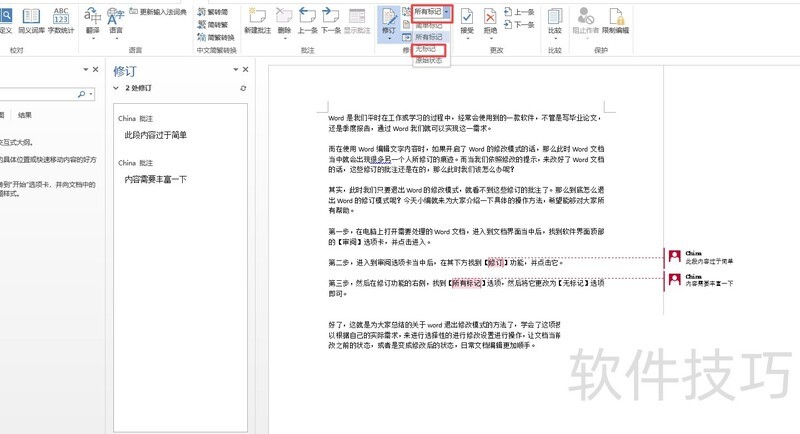Image resolution: width=800 pixels, height=434 pixels.
Task: Open the 修订 pane options arrow
Action: click(x=236, y=69)
